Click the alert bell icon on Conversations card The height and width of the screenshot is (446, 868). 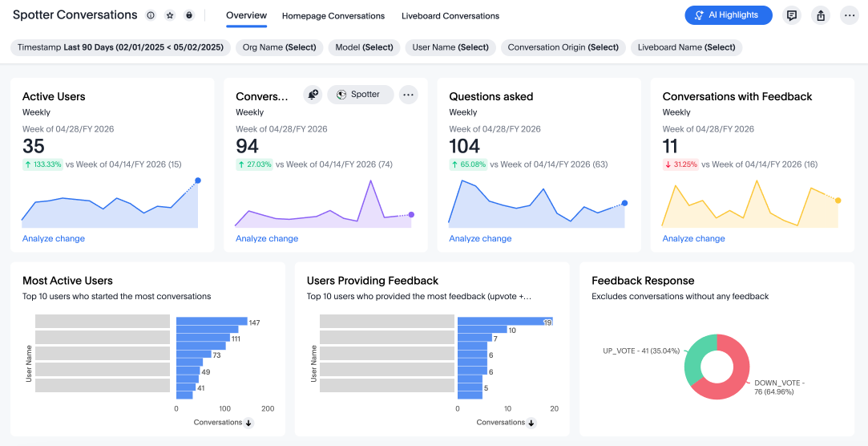pos(313,95)
